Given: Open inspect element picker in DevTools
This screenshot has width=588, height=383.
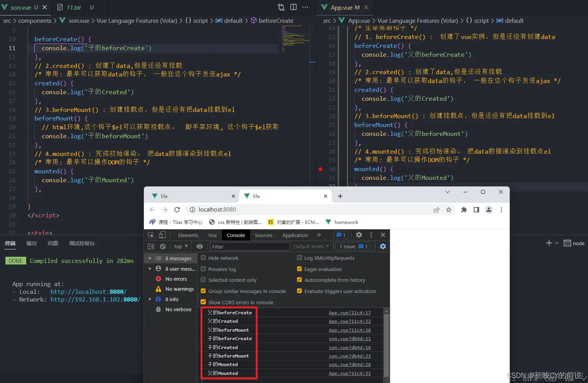Looking at the screenshot, I should (x=151, y=235).
